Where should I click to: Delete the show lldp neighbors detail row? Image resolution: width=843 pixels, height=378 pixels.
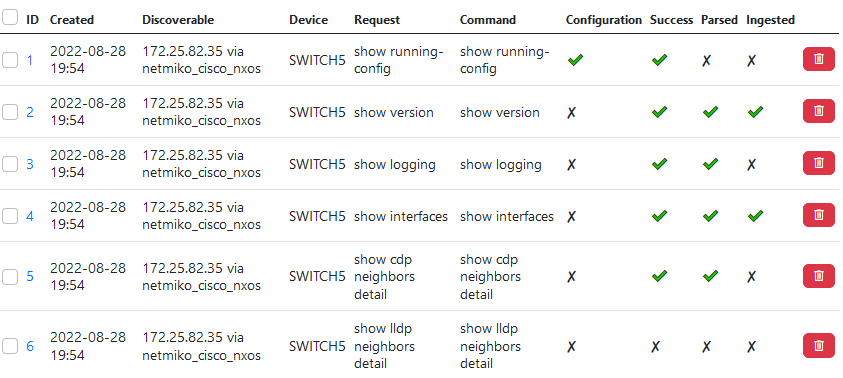pyautogui.click(x=818, y=345)
